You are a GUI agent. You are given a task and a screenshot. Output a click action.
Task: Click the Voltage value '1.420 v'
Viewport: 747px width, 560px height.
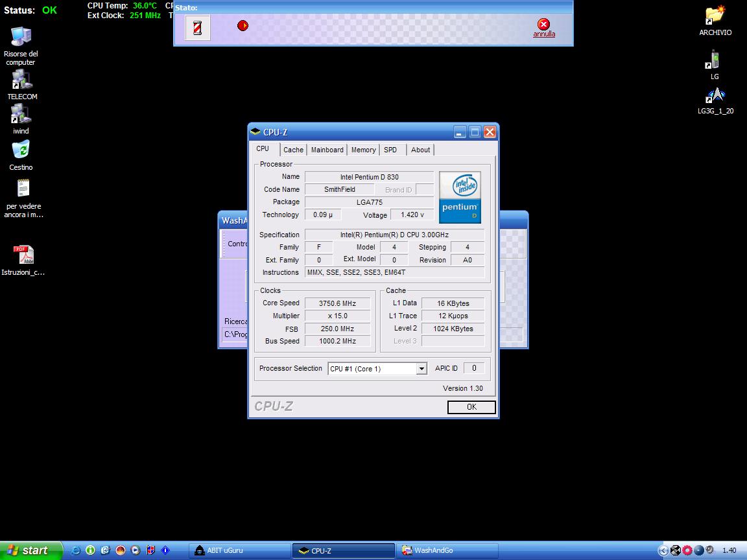point(412,215)
